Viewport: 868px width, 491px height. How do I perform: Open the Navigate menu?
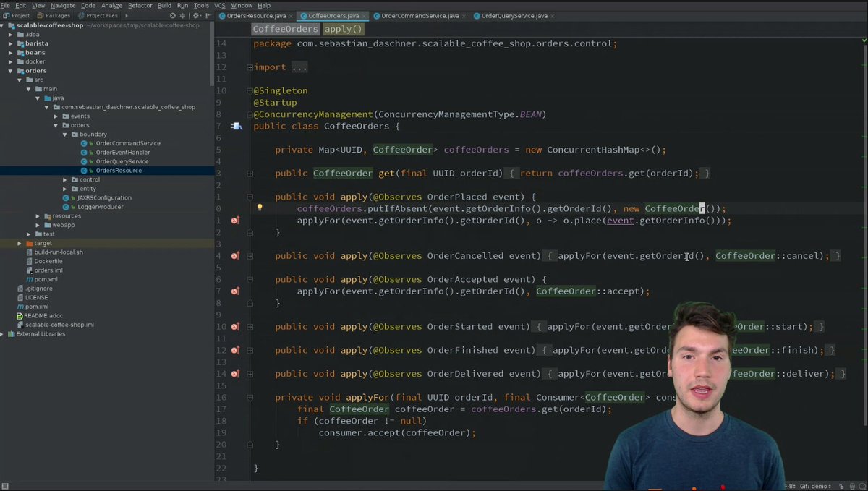pos(63,5)
